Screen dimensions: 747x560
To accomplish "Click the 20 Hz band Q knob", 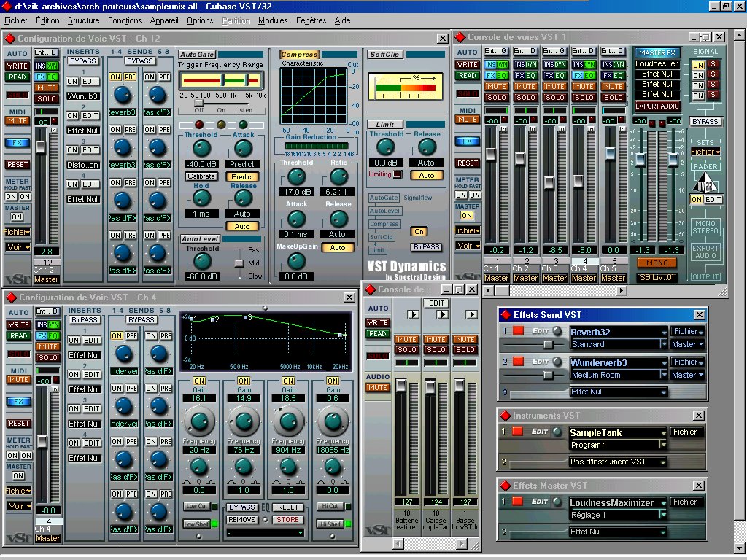I will (x=198, y=467).
